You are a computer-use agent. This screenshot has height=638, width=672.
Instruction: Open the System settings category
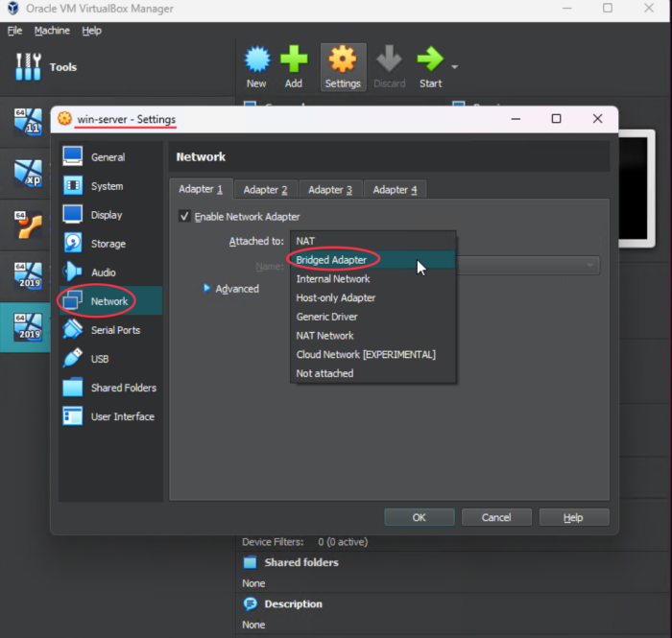point(107,186)
